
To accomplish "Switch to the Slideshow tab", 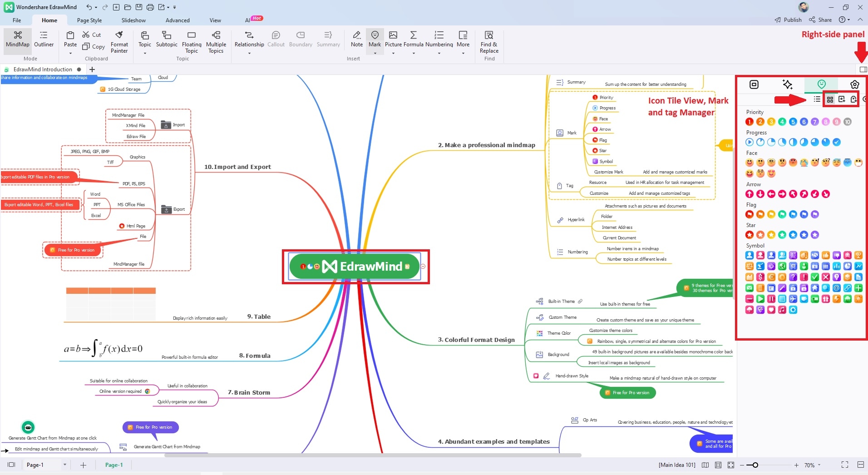I will coord(133,20).
